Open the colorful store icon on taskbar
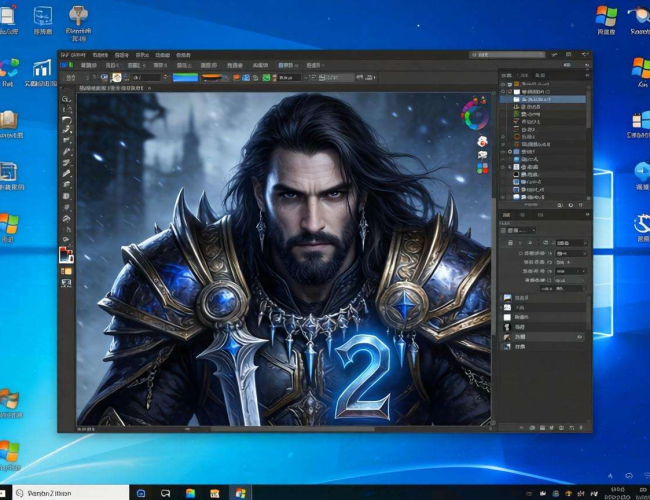Image resolution: width=650 pixels, height=500 pixels. point(190,493)
